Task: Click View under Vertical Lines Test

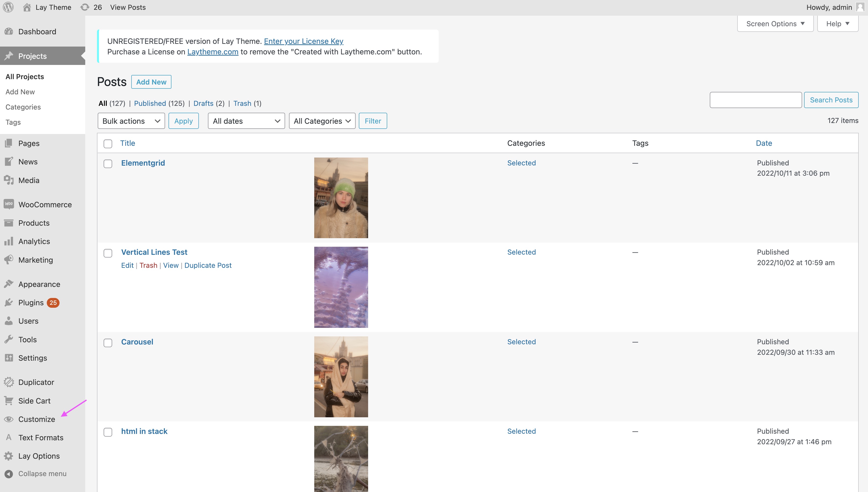Action: [x=170, y=265]
